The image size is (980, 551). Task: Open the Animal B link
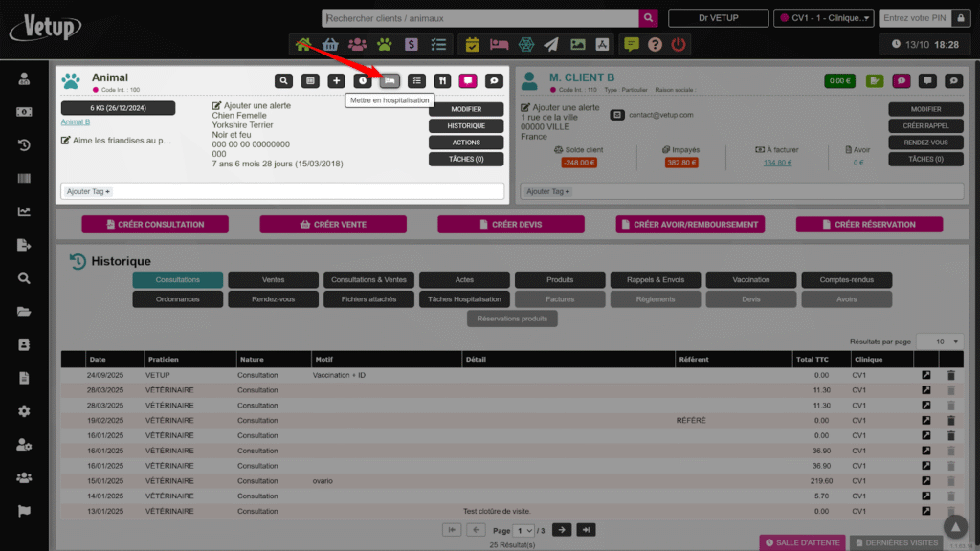pos(76,122)
